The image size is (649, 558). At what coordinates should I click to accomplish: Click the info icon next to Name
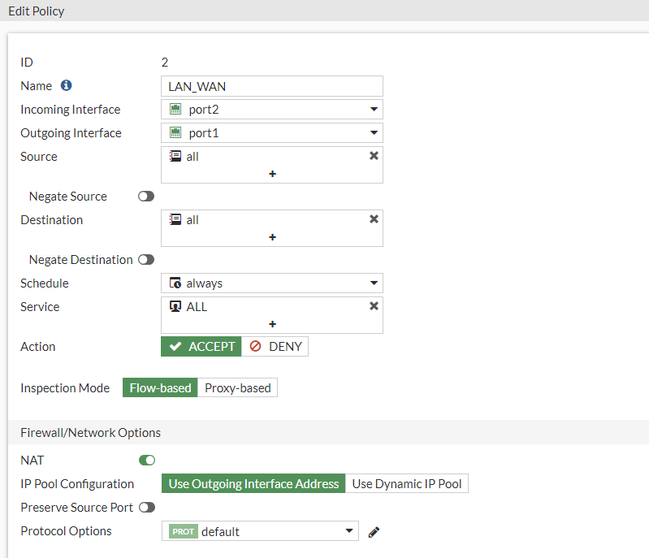pos(67,86)
